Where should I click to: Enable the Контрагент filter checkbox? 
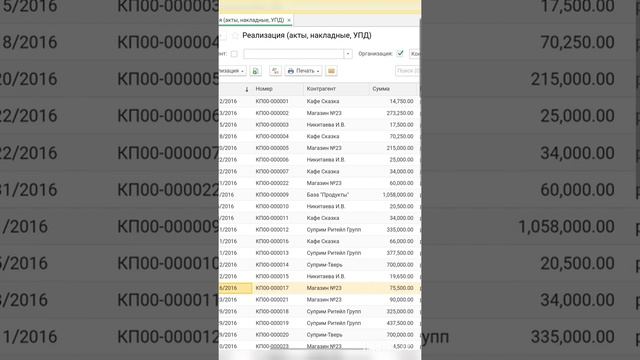pyautogui.click(x=234, y=54)
